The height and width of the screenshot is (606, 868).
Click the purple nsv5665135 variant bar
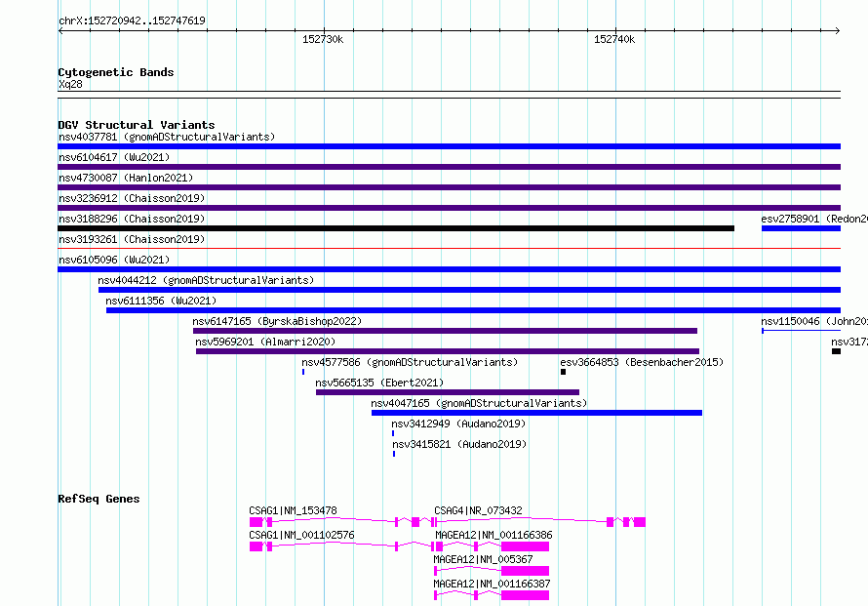click(448, 392)
